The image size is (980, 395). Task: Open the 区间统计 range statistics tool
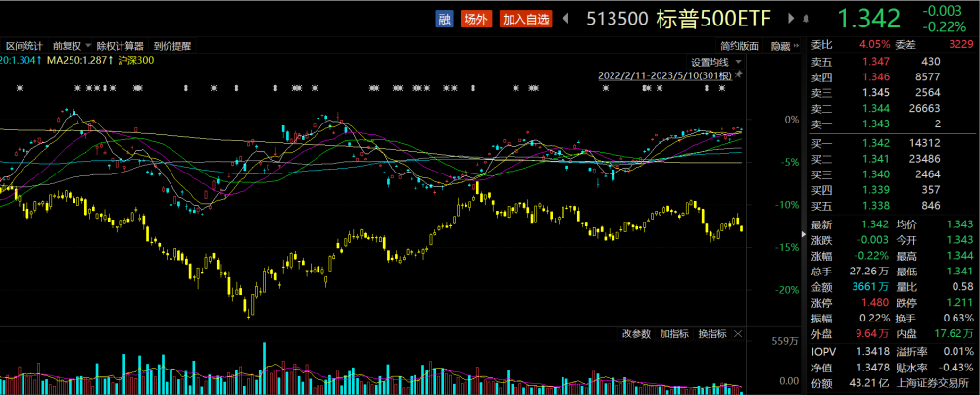coord(24,46)
